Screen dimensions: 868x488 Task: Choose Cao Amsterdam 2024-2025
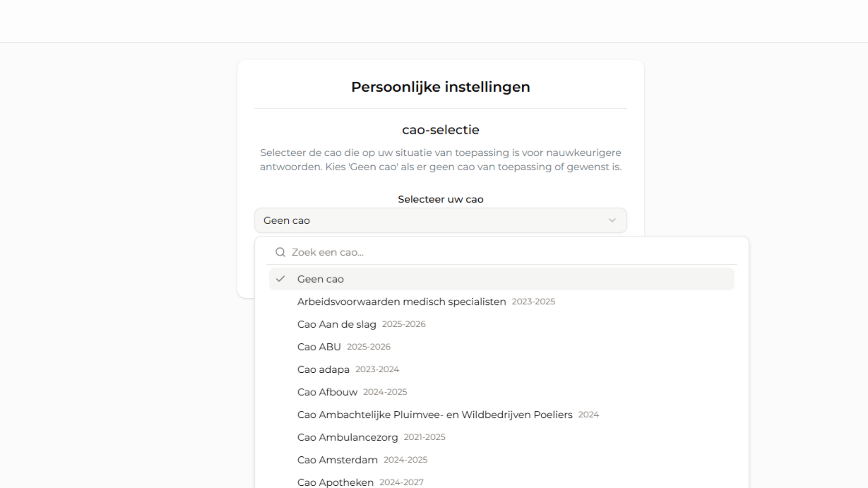[502, 460]
